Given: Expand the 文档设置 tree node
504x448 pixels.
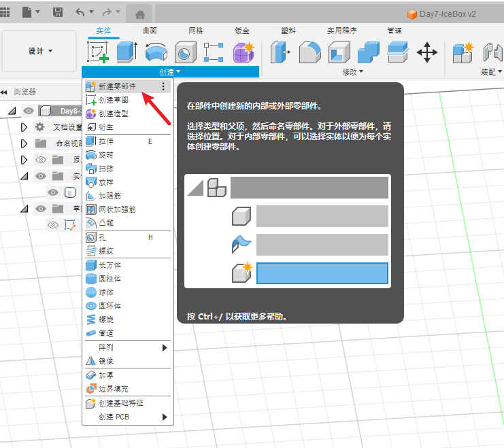Looking at the screenshot, I should click(x=24, y=127).
